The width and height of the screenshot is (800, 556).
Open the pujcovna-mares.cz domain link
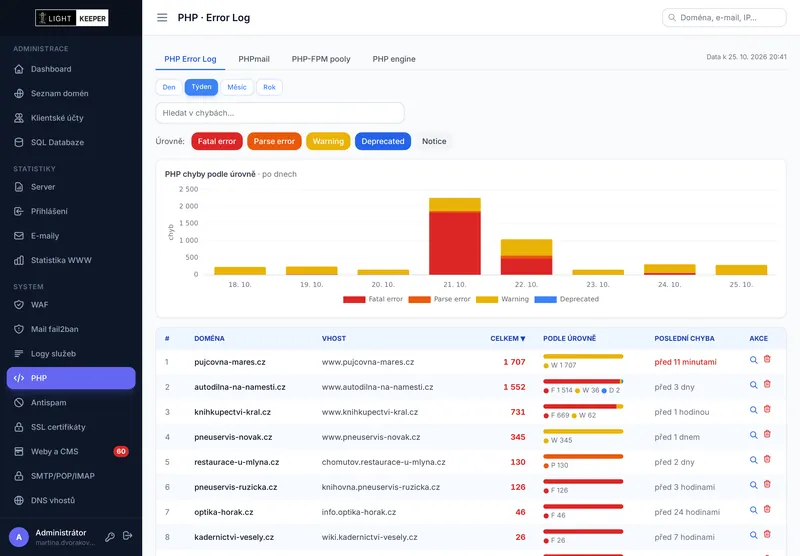[230, 362]
